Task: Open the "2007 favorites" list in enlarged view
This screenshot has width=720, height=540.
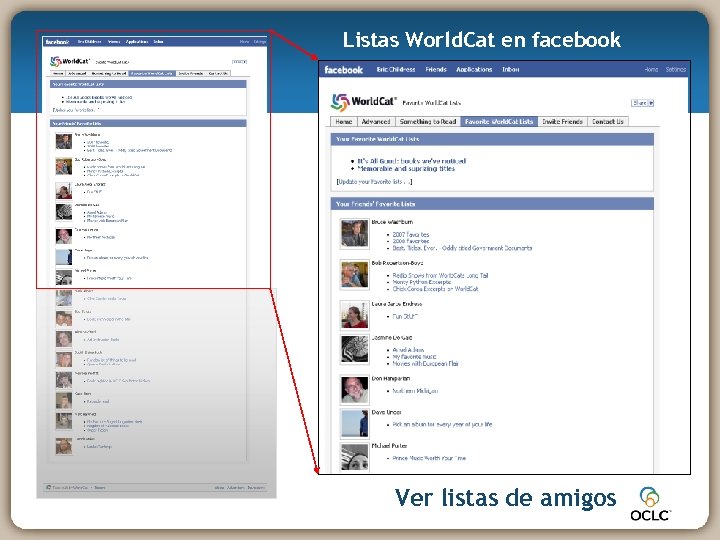Action: pos(411,234)
